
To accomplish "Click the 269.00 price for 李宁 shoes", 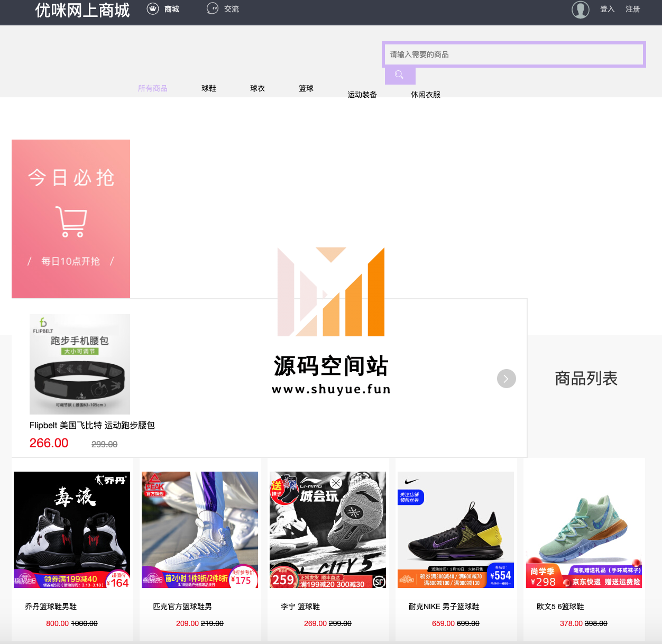I will coord(315,623).
